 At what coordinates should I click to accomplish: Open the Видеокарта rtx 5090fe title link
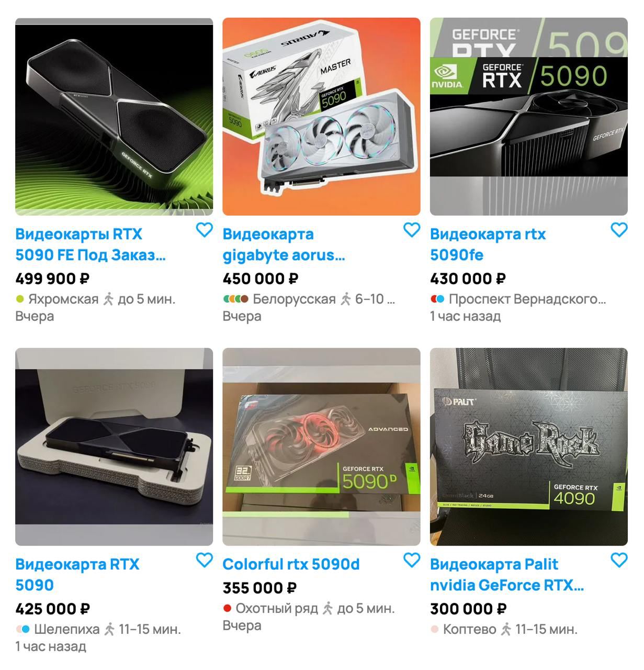pyautogui.click(x=488, y=244)
